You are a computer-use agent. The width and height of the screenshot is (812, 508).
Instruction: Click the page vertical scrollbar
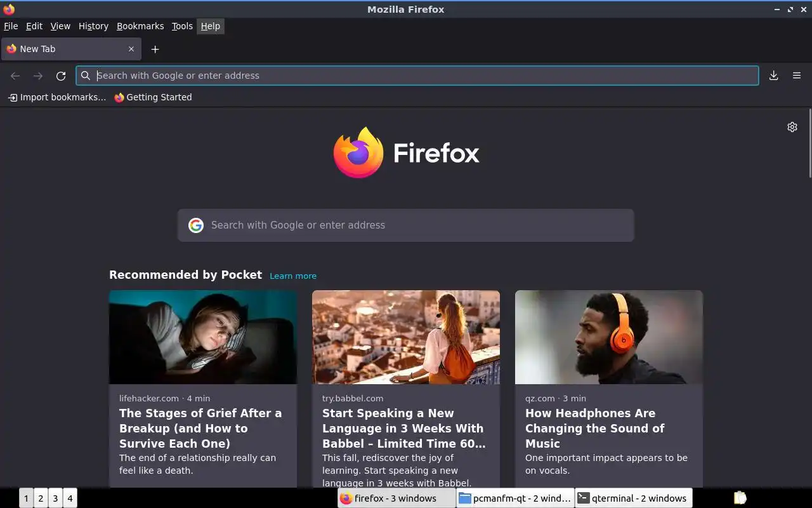(x=809, y=144)
